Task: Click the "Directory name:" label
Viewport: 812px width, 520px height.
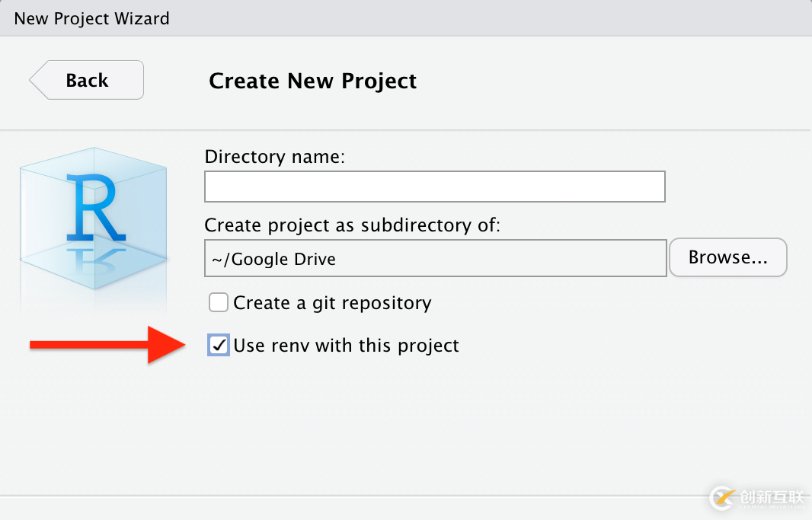Action: 275,158
